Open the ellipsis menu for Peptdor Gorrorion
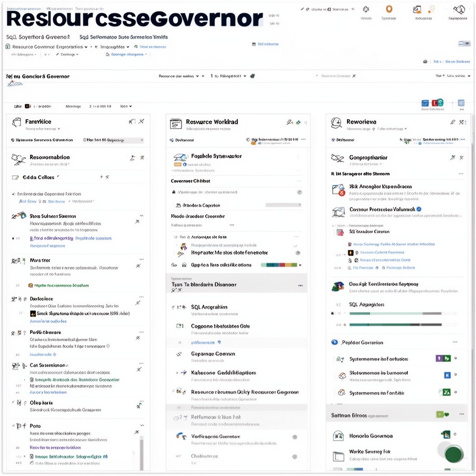This screenshot has width=476, height=476. [455, 342]
